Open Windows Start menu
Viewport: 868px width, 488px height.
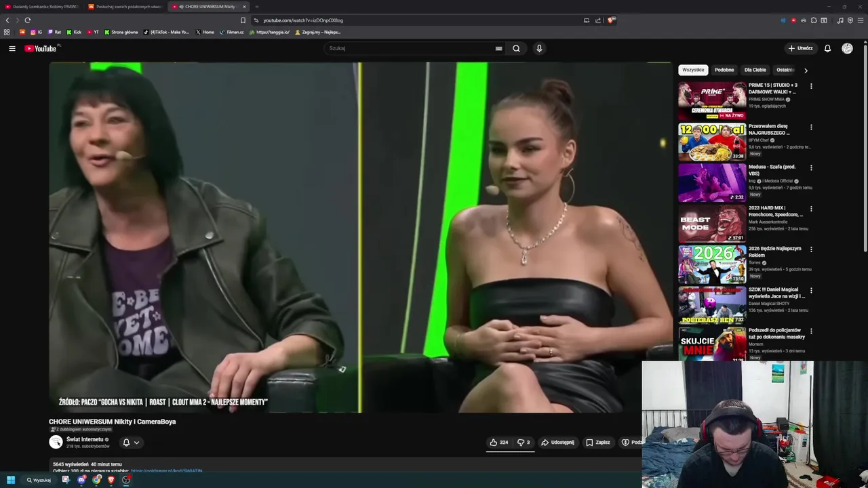(x=11, y=480)
